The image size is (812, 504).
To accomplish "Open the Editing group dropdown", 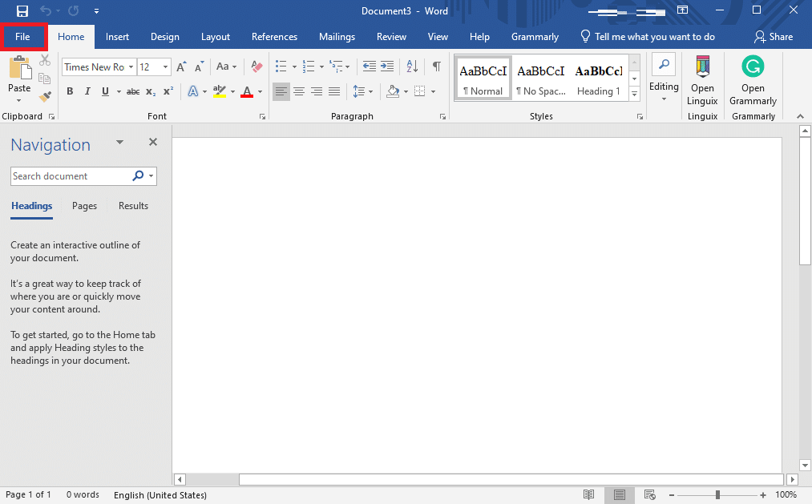I will click(x=664, y=79).
